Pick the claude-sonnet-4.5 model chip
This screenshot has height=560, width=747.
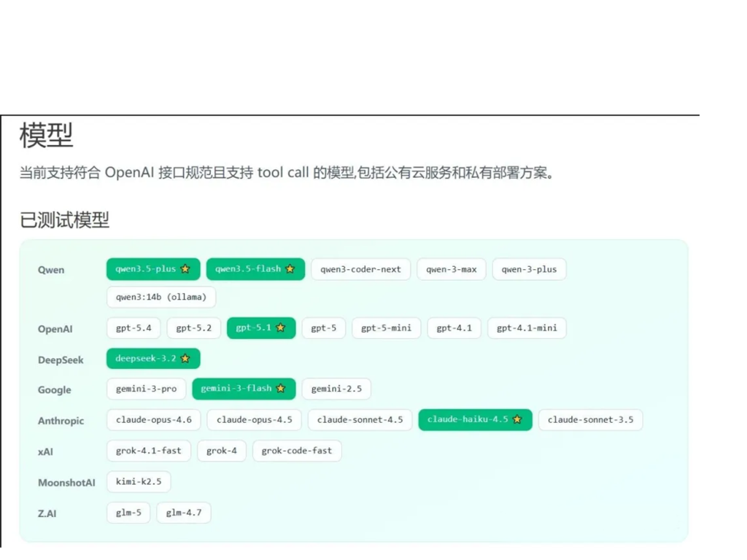click(x=360, y=419)
